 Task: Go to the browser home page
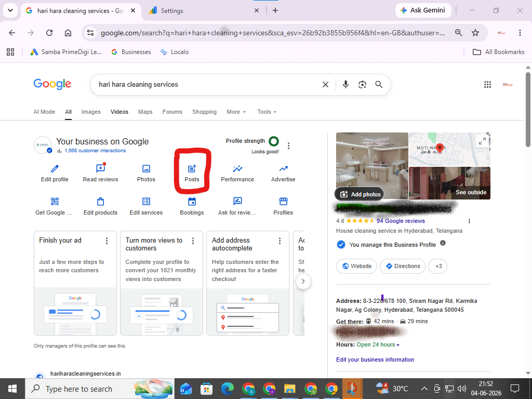68,33
